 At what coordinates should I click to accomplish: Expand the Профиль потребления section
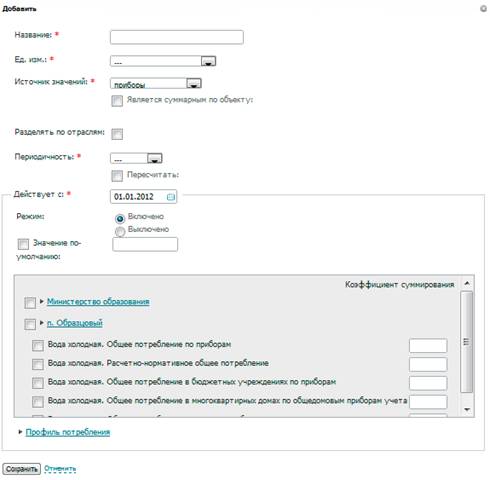coord(21,431)
